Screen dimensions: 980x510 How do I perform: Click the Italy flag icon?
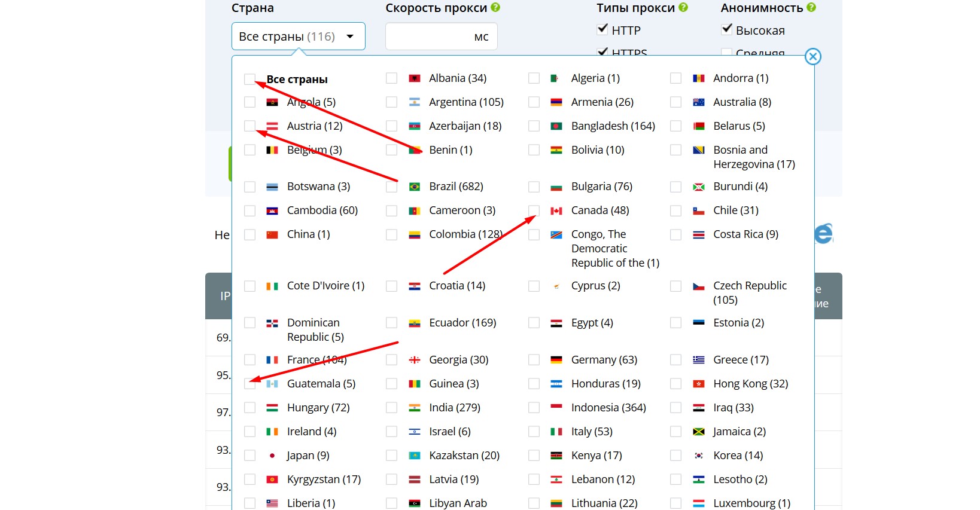[556, 432]
